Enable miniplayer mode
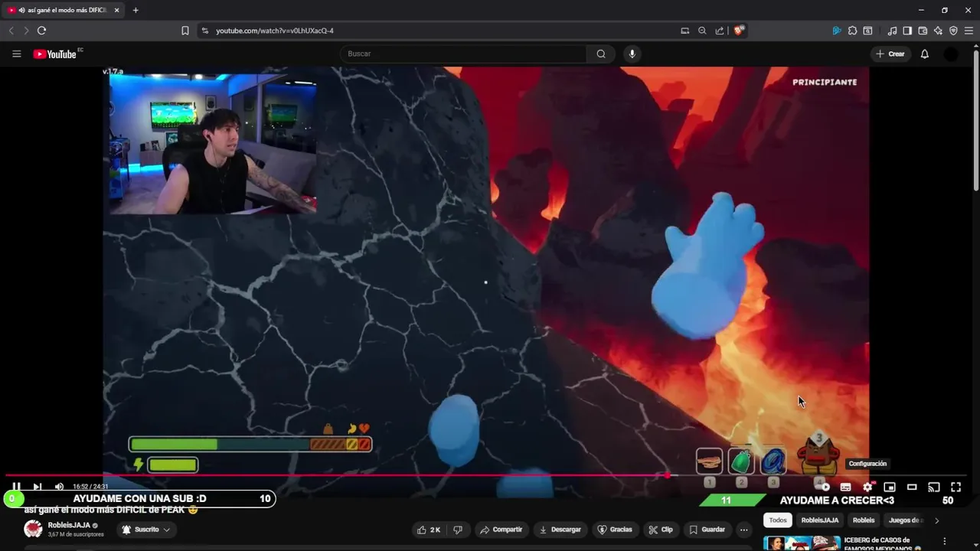Image resolution: width=980 pixels, height=551 pixels. click(890, 487)
